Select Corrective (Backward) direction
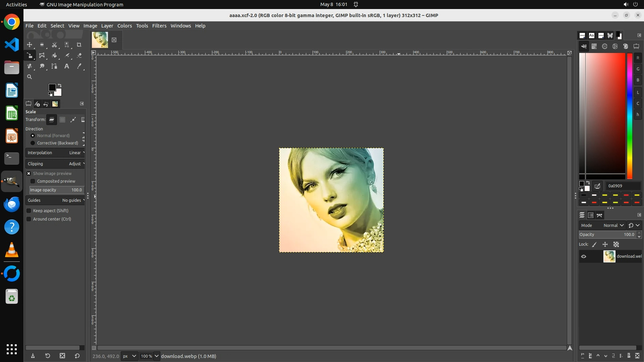Image resolution: width=644 pixels, height=362 pixels. pos(33,143)
